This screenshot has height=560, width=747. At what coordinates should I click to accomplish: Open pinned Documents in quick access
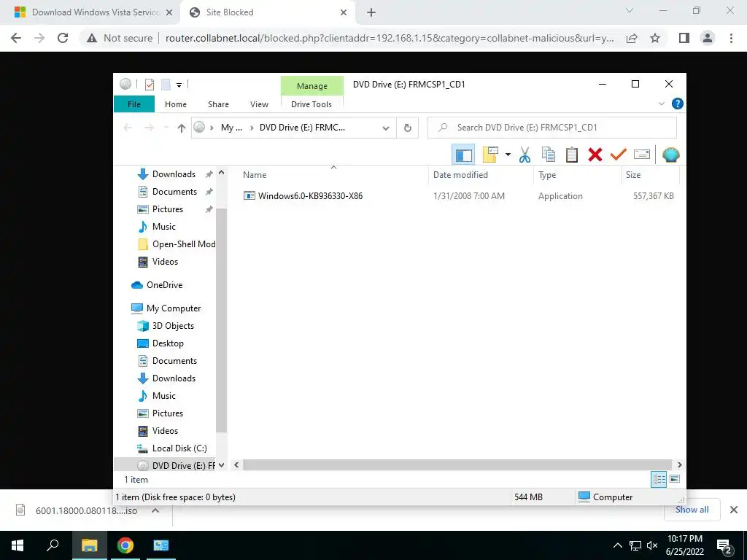pos(174,192)
